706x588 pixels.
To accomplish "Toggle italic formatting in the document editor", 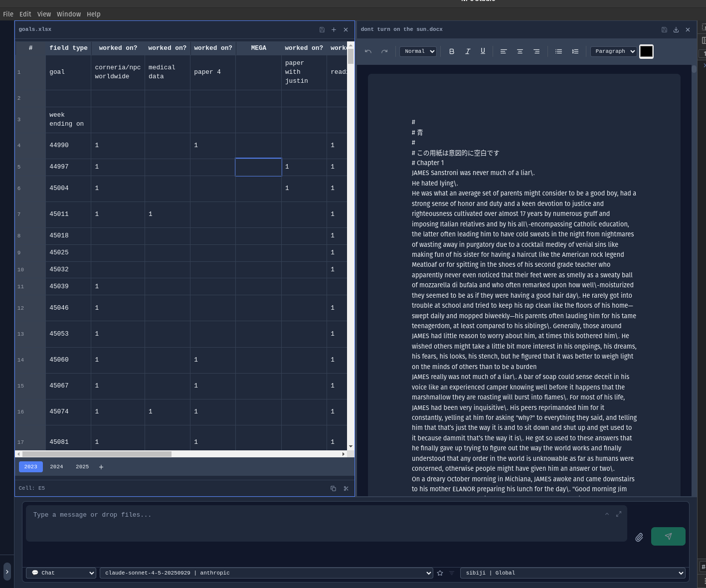I will point(467,51).
